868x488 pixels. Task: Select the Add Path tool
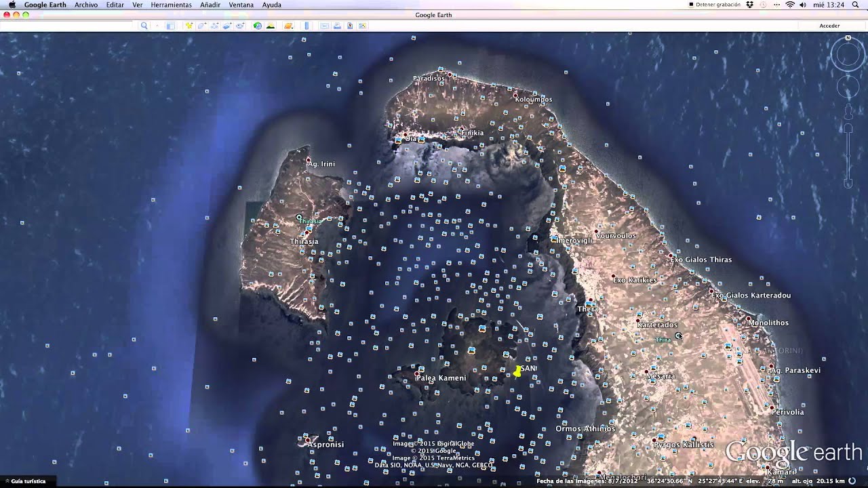214,26
